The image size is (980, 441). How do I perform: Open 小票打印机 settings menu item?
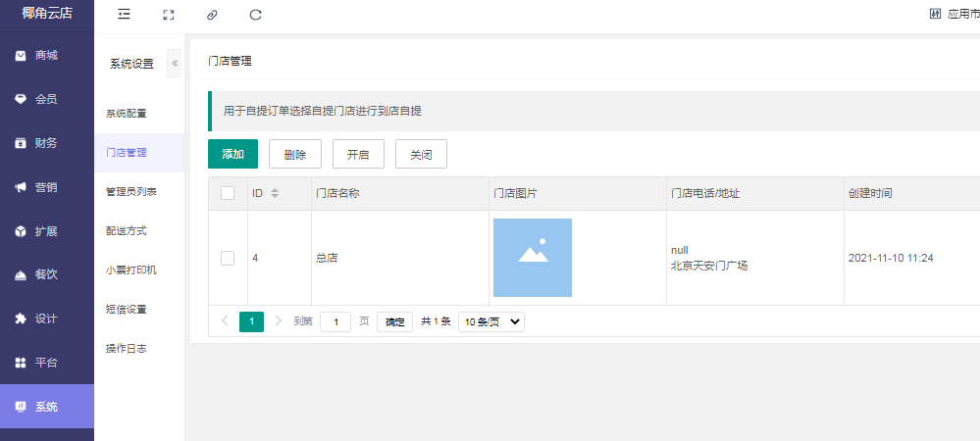pyautogui.click(x=131, y=270)
